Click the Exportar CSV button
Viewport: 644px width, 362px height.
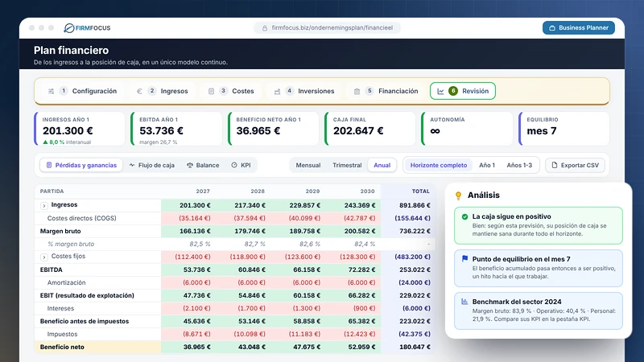575,165
